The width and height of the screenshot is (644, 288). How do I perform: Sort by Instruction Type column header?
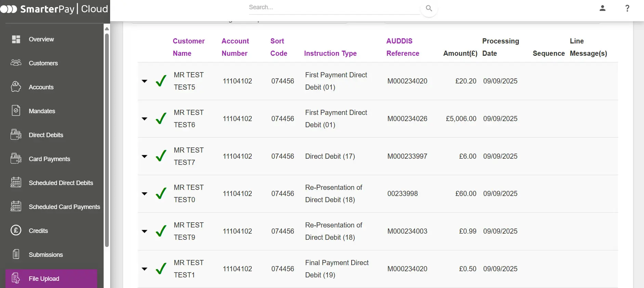(330, 53)
